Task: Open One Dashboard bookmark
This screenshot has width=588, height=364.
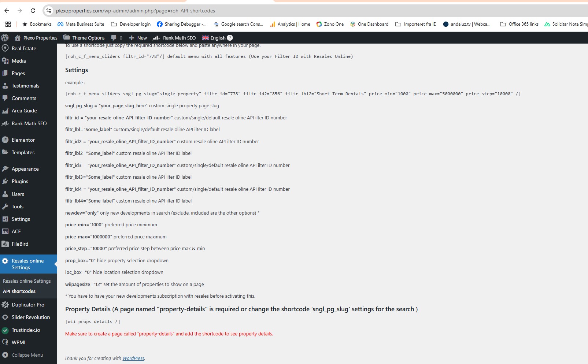Action: click(x=369, y=24)
